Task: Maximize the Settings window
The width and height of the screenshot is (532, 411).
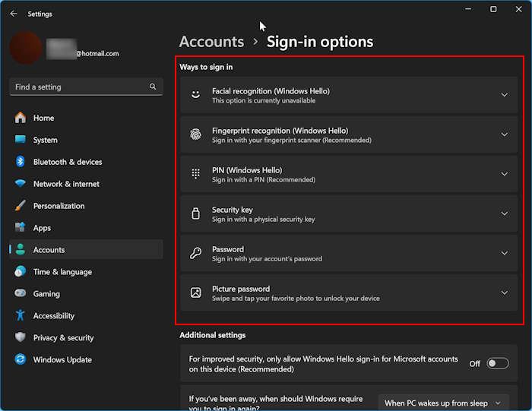Action: pos(493,9)
